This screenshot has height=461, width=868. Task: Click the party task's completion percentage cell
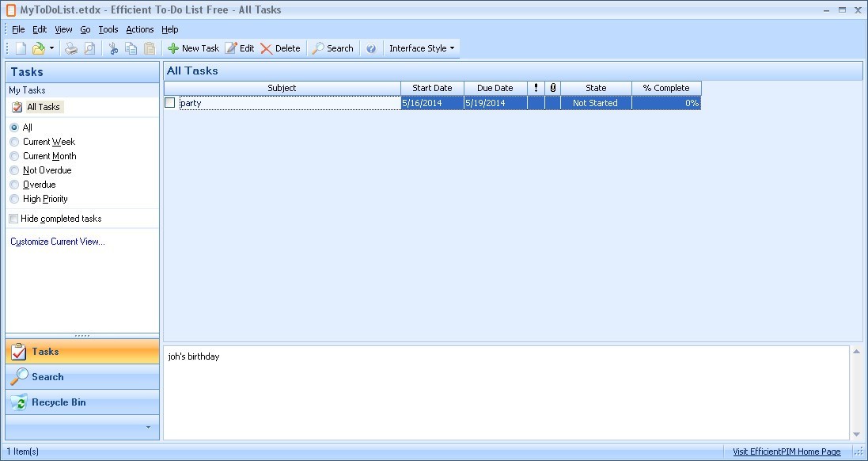[x=665, y=102]
